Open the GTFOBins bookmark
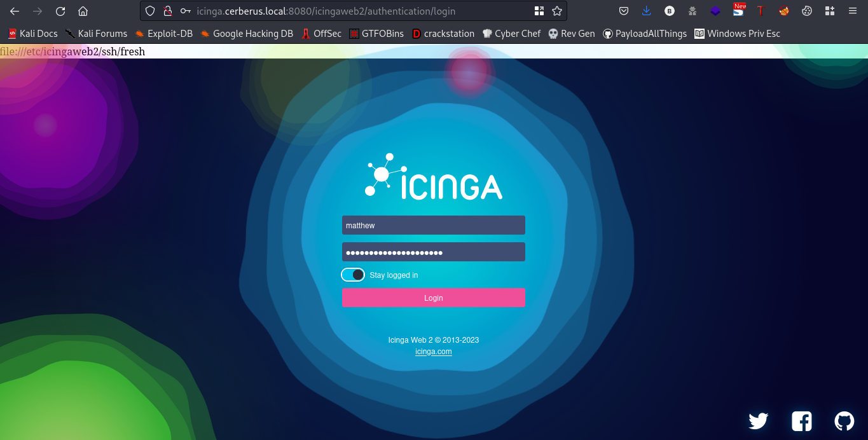 tap(376, 34)
